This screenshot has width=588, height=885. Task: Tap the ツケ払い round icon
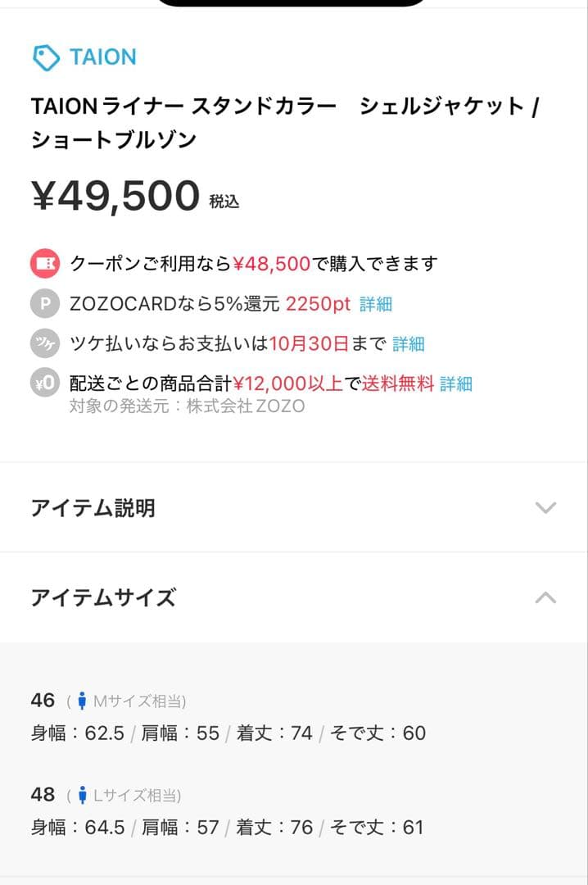click(44, 343)
